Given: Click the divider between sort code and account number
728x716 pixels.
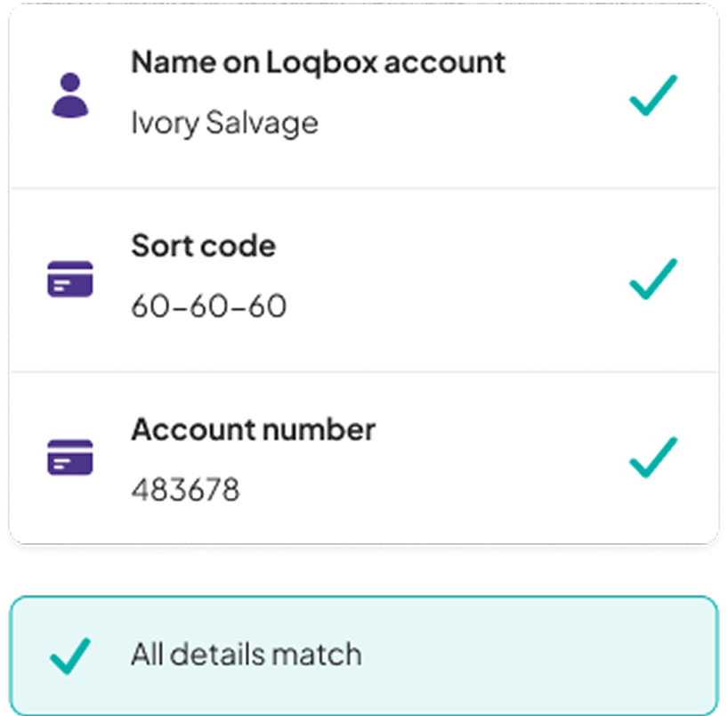Looking at the screenshot, I should [x=363, y=371].
